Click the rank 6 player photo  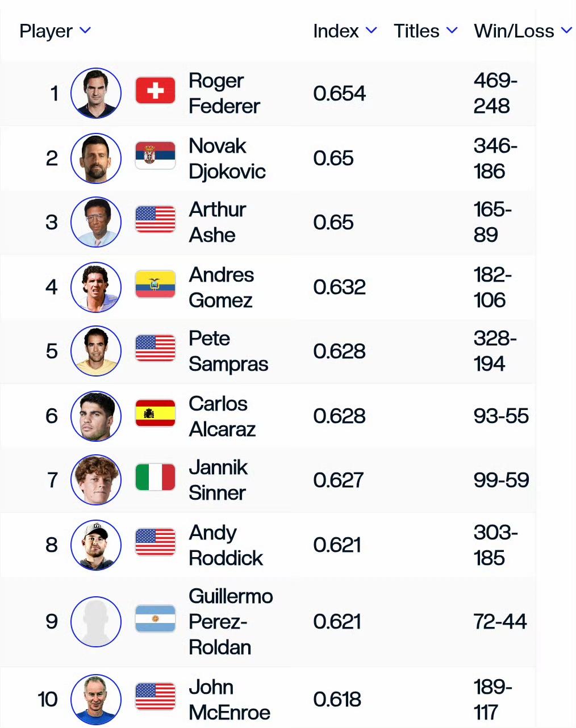(x=96, y=416)
